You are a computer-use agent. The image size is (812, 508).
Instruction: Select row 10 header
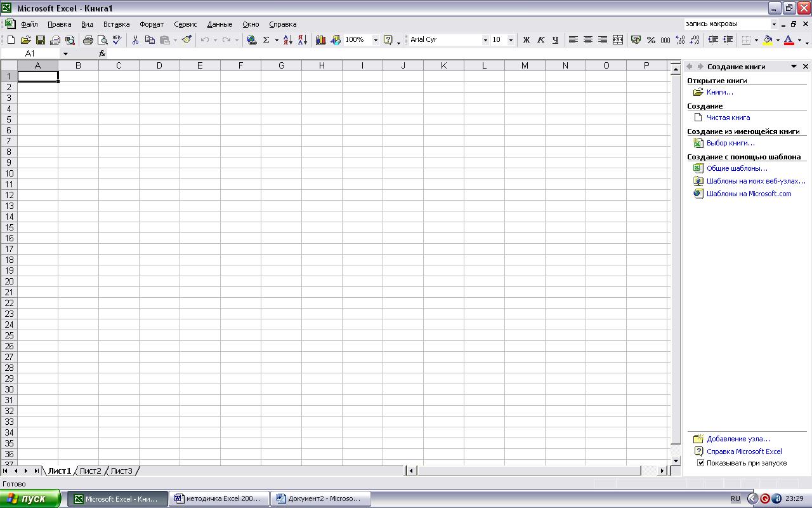coord(9,173)
